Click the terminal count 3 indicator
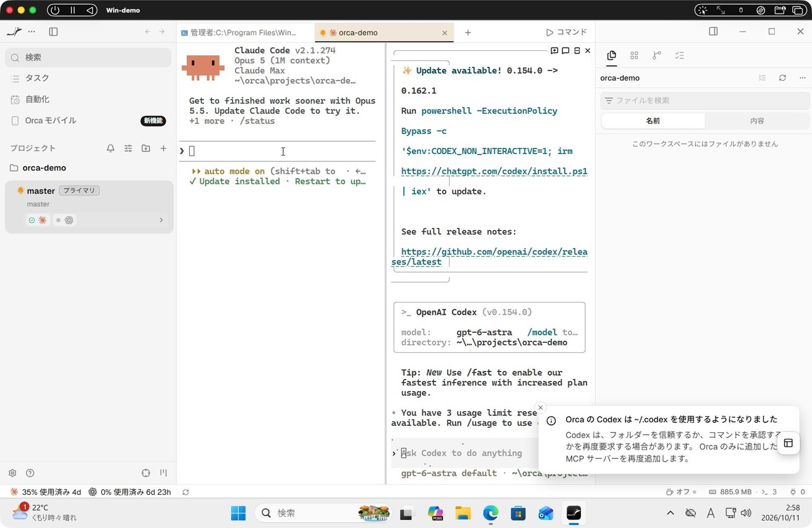Viewport: 812px width, 528px height. point(769,492)
